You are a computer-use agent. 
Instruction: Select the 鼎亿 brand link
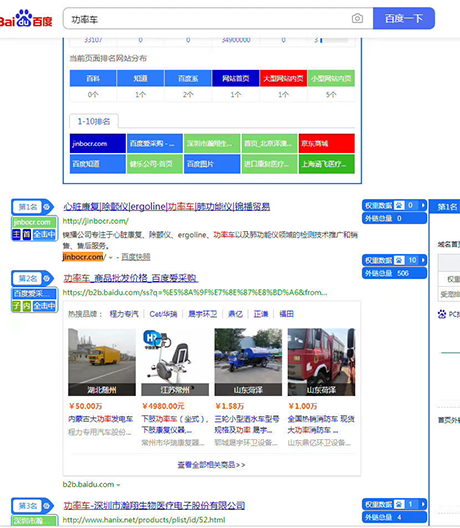coord(235,314)
